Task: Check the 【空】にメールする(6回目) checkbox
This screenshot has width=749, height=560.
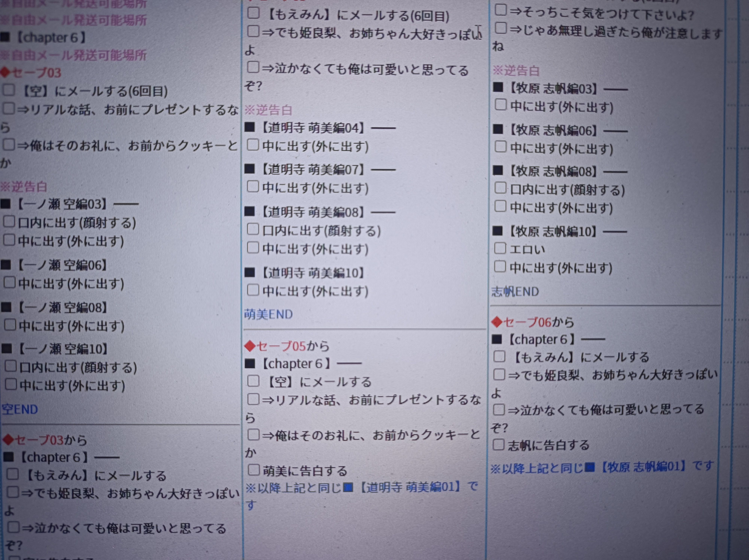Action: pos(9,90)
